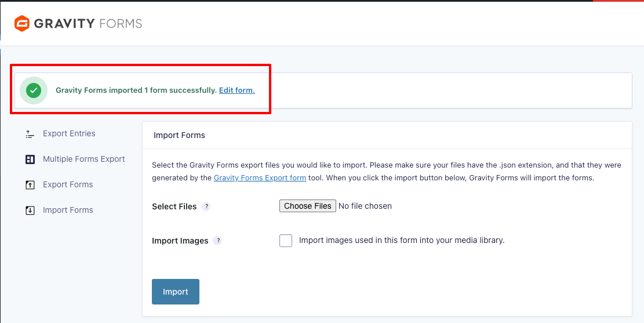
Task: Click the 'Select Files' label
Action: [x=174, y=206]
